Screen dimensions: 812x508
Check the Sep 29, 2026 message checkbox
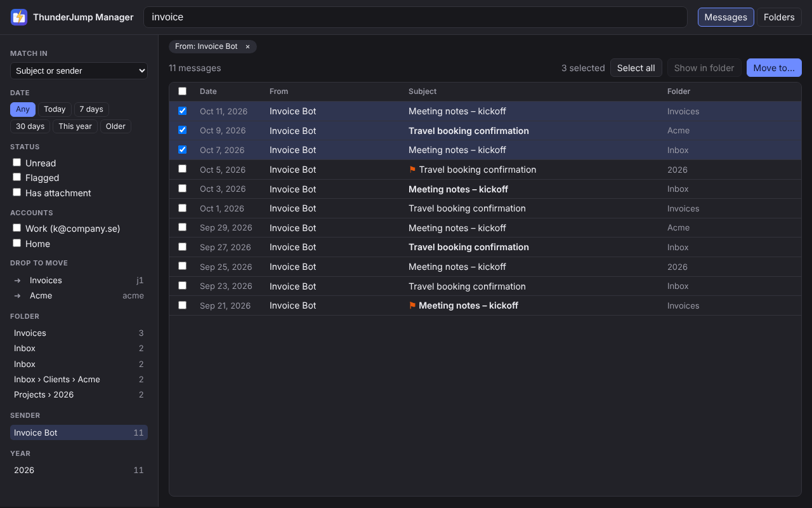coord(183,227)
